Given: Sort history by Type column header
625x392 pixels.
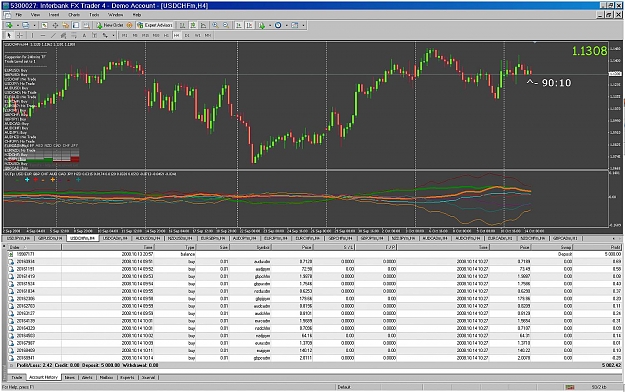Looking at the screenshot, I should click(x=175, y=247).
